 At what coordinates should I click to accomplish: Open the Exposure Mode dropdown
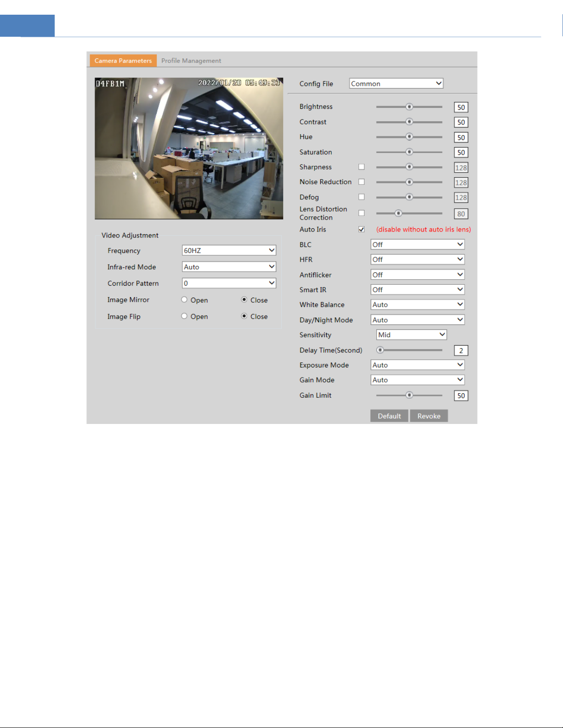point(418,365)
